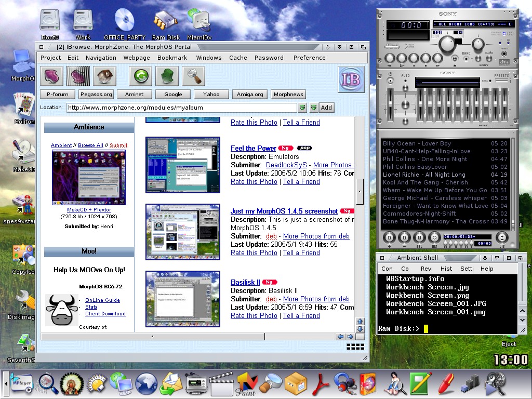This screenshot has width=532, height=399.
Task: Open the Navigation menu in IBrowse
Action: click(101, 58)
